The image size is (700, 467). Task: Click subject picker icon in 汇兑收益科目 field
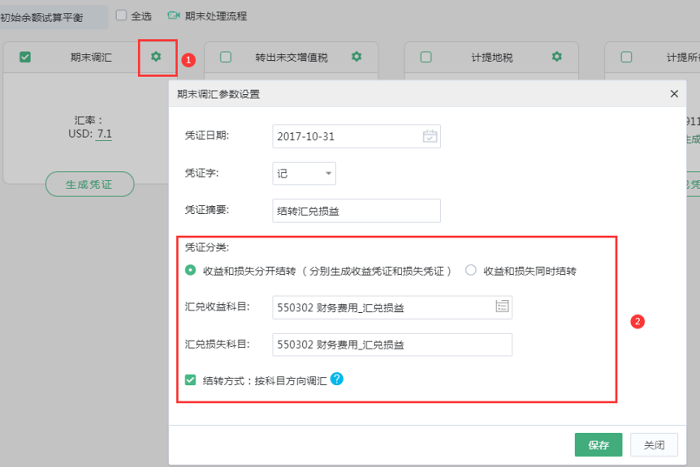[502, 307]
